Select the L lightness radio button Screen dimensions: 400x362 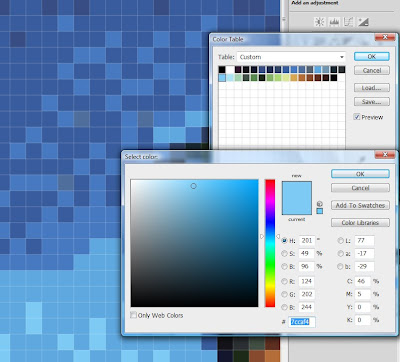tap(341, 240)
